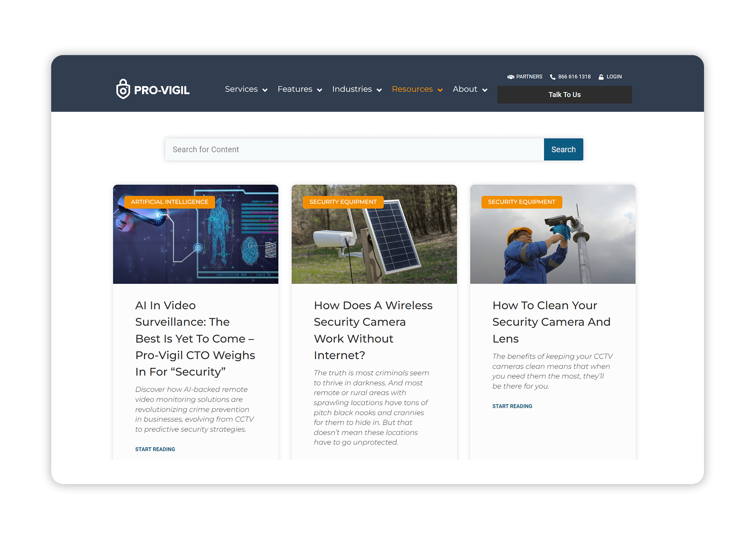Open the Industries dropdown menu
Image resolution: width=756 pixels, height=540 pixels.
[x=352, y=89]
